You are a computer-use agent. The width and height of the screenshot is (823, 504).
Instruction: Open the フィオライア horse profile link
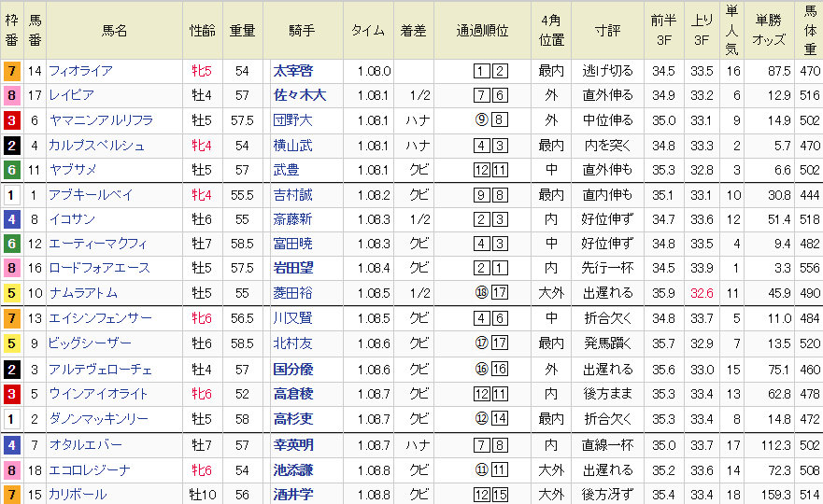click(81, 71)
